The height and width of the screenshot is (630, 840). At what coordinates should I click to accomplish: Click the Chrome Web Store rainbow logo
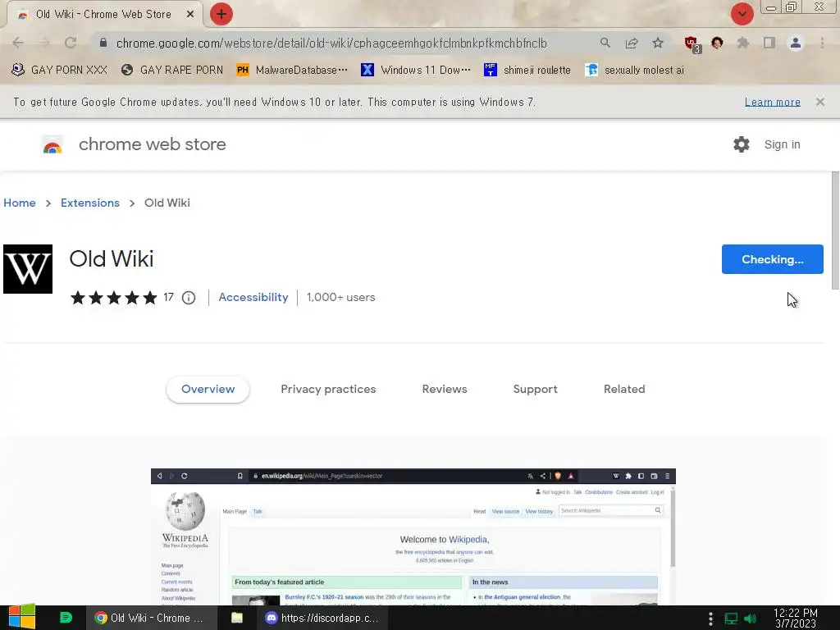(52, 144)
